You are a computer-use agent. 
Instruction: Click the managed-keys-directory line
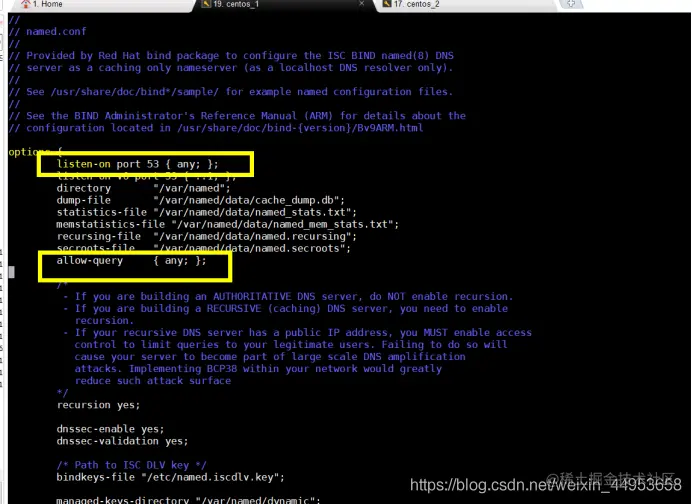pos(188,500)
